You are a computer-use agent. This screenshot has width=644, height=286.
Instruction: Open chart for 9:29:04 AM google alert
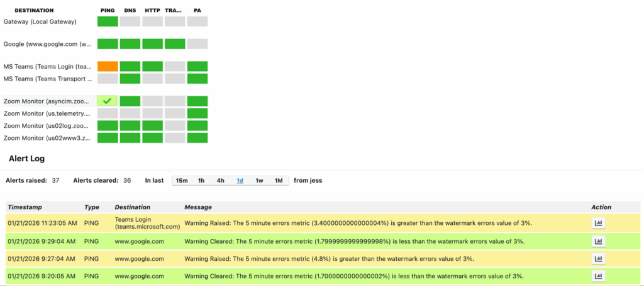599,241
